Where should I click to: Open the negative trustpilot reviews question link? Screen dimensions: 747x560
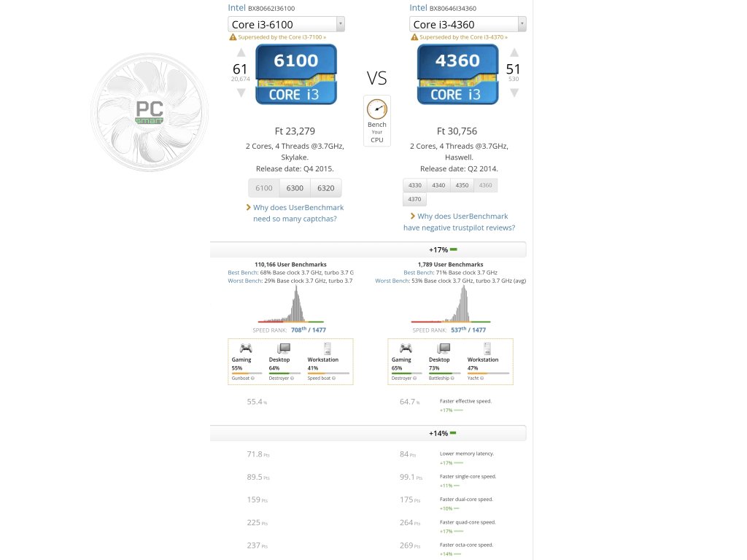pos(460,222)
